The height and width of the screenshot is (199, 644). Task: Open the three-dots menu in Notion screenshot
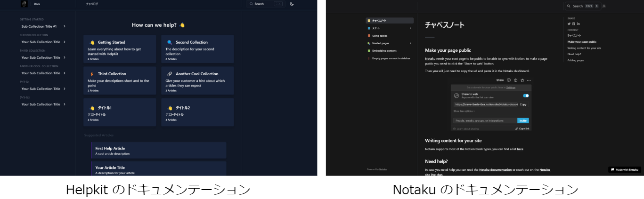529,80
